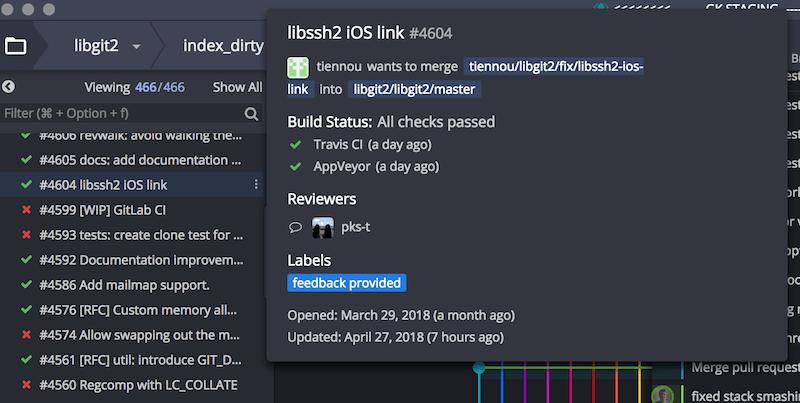Click the Updated April 27, 2018 date
800x403 pixels.
pos(395,337)
